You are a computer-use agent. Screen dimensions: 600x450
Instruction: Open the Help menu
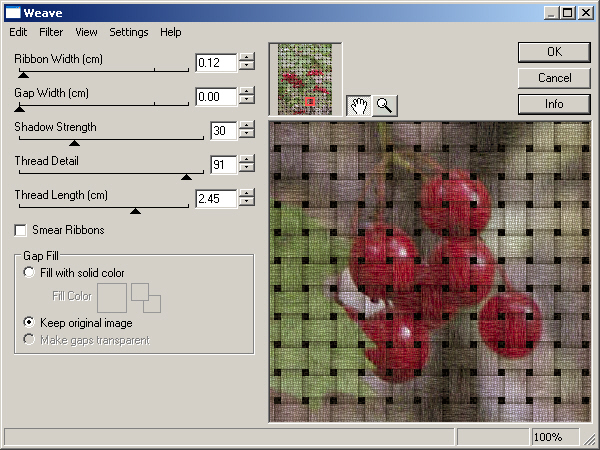pos(171,32)
